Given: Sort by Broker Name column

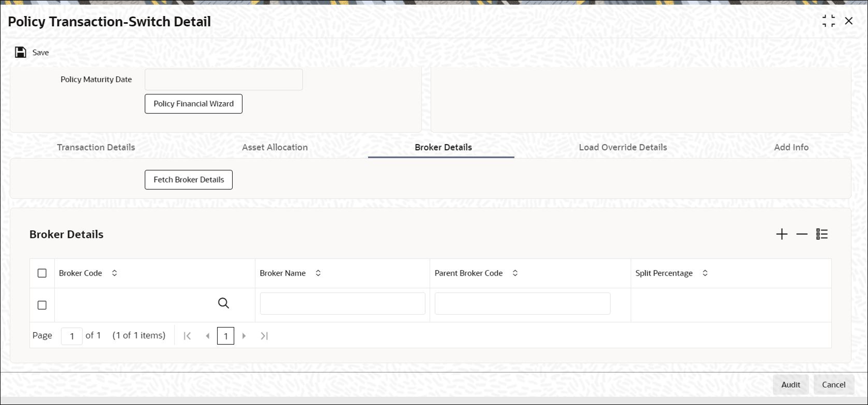Looking at the screenshot, I should pos(318,273).
